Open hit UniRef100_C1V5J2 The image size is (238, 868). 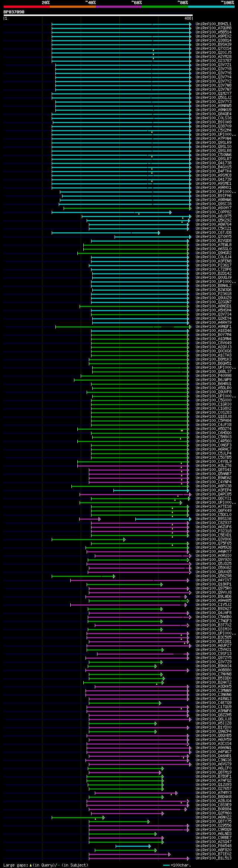[x=213, y=605]
